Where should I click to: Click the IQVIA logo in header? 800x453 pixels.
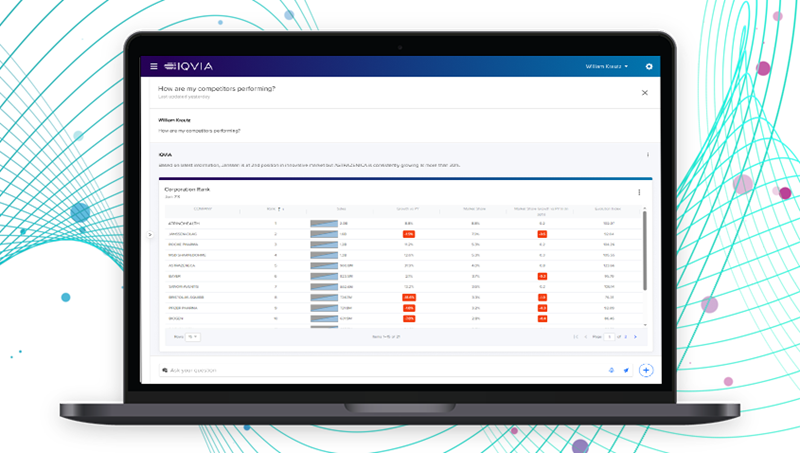(x=188, y=66)
